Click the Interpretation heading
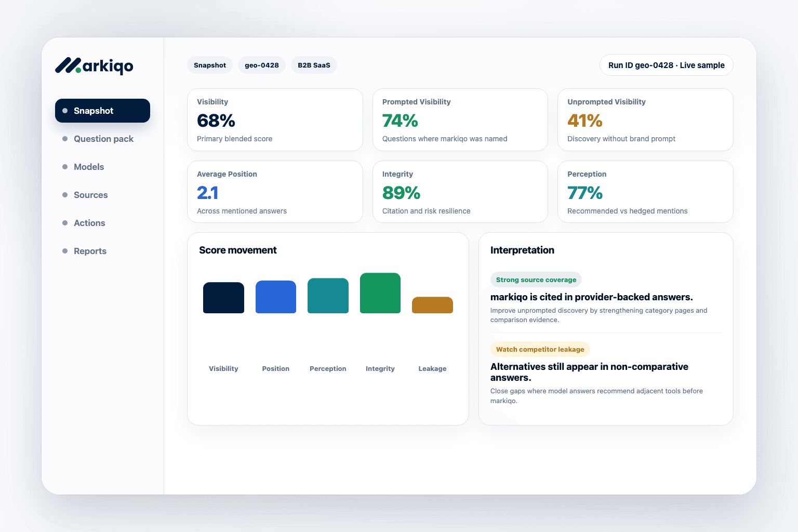The image size is (798, 532). (522, 250)
